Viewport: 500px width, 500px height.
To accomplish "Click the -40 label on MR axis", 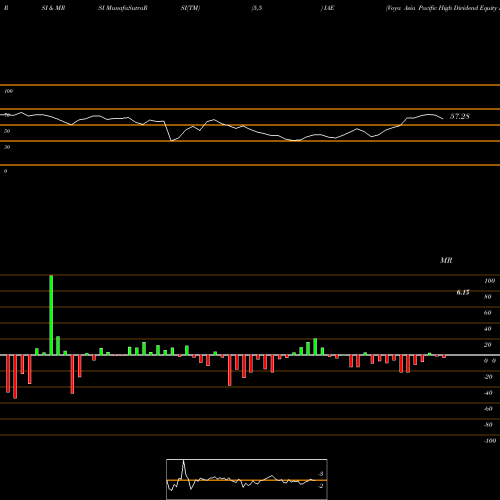I will [x=488, y=393].
